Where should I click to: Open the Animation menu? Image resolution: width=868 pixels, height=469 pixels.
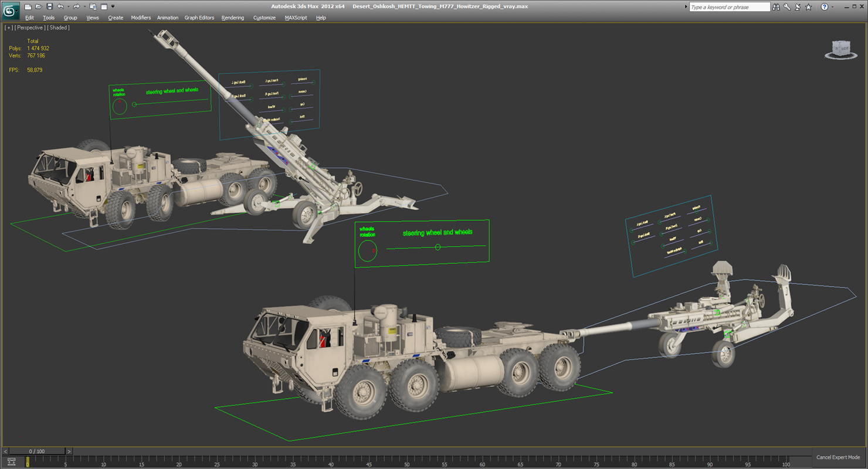(x=168, y=18)
